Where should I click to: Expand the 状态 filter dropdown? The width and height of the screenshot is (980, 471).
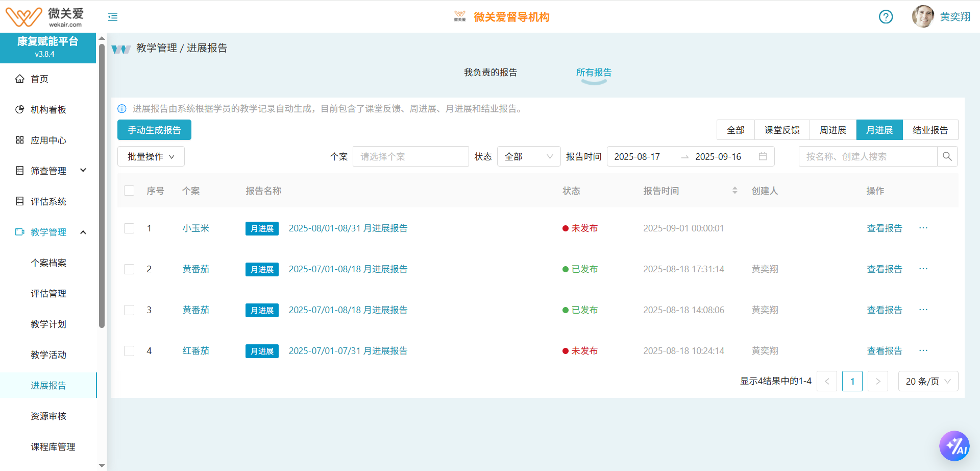coord(528,156)
